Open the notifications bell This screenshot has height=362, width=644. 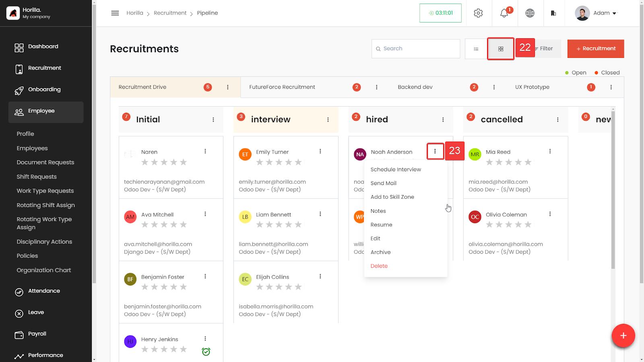click(504, 13)
